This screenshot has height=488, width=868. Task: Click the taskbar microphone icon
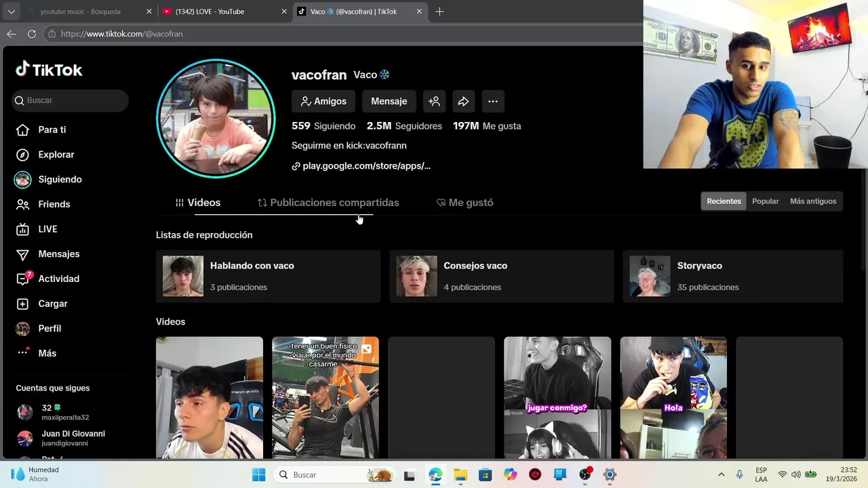tap(740, 474)
